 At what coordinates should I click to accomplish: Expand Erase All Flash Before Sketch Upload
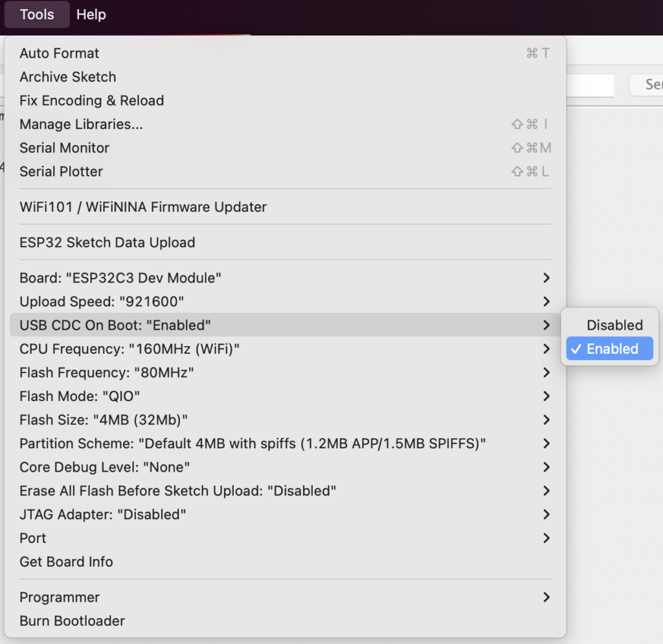[285, 491]
